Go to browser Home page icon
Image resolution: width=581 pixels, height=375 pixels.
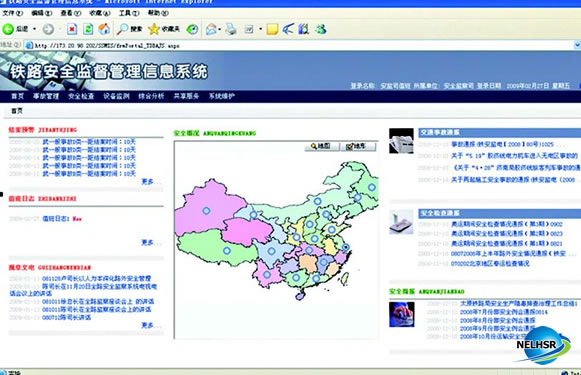(x=104, y=29)
